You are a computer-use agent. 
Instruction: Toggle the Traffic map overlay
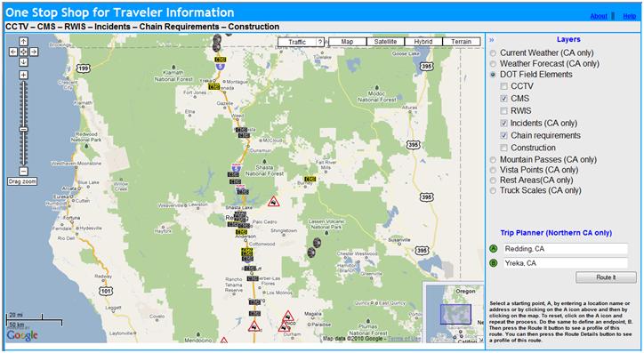[297, 42]
